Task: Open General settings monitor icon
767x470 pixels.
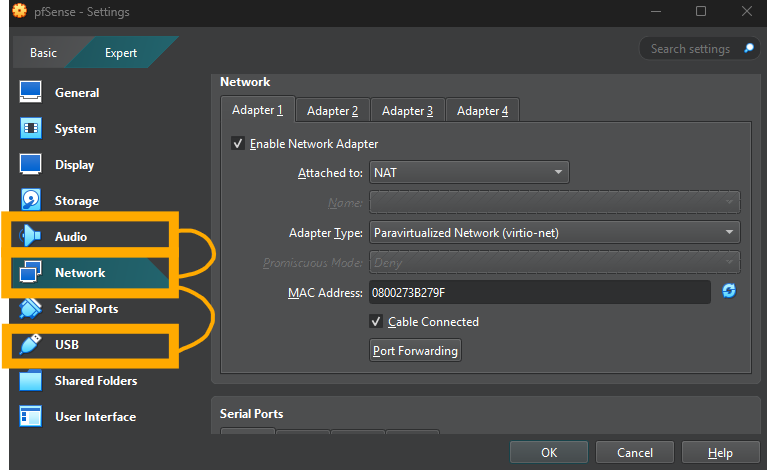Action: (x=30, y=92)
